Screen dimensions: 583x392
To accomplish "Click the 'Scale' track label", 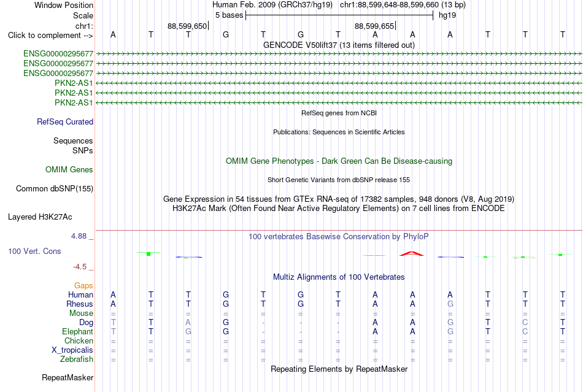I will (83, 15).
